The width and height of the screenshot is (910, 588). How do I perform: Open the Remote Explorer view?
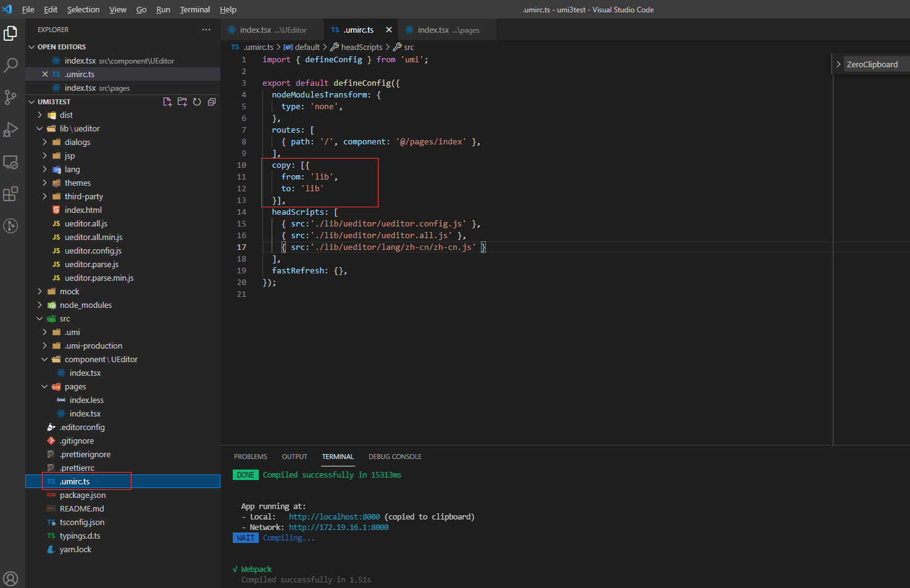[10, 162]
